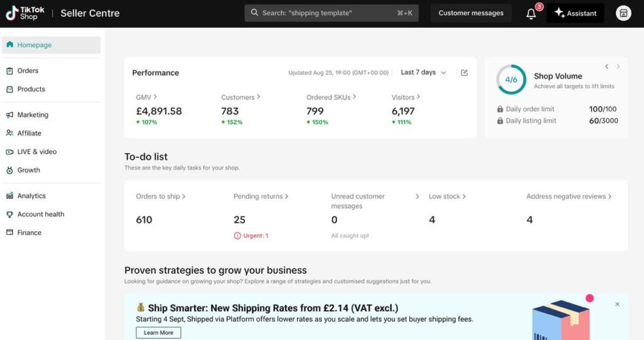Click the edit Performance metrics icon
This screenshot has height=340, width=644.
[464, 73]
